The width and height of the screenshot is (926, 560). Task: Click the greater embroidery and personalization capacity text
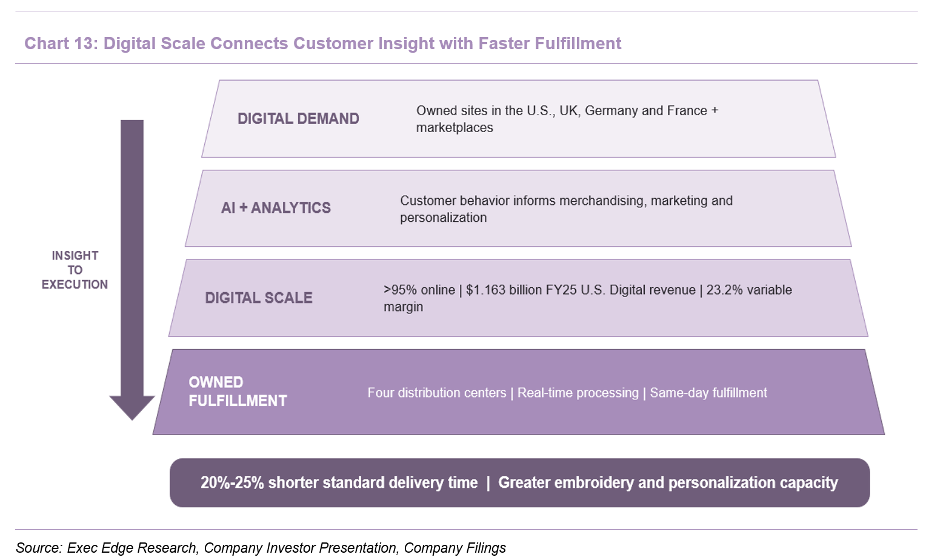pyautogui.click(x=668, y=482)
